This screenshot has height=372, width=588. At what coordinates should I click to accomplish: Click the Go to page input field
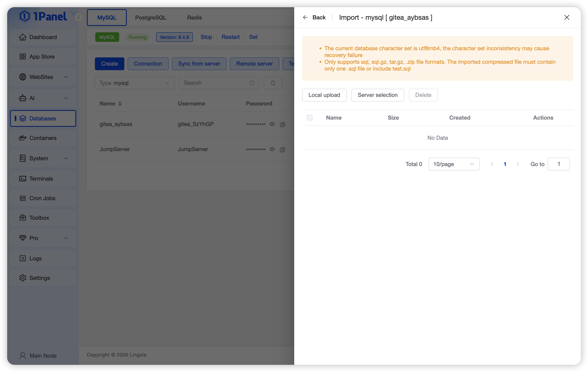point(559,164)
